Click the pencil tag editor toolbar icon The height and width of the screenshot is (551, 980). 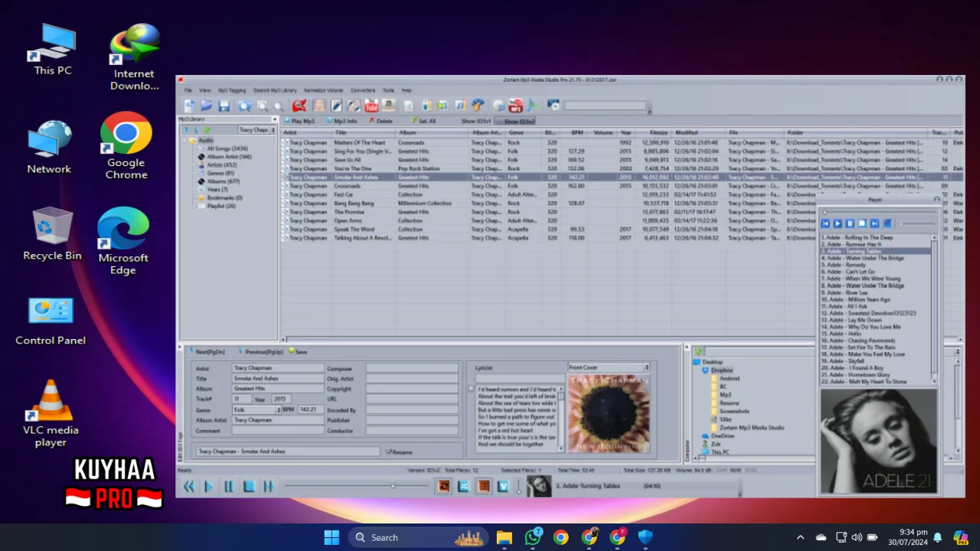[336, 106]
